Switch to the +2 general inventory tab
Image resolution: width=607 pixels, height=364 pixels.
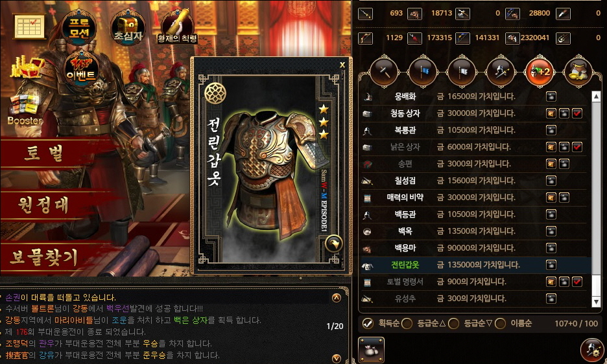[540, 72]
